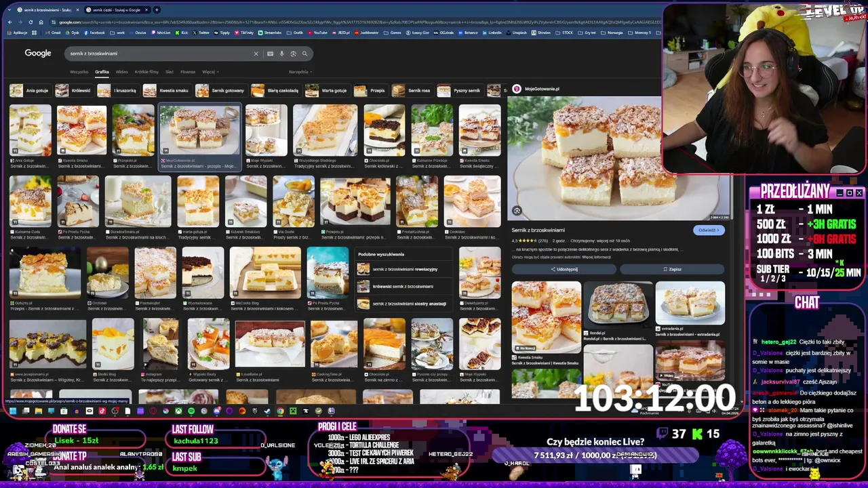
Task: Click the magnifier search icon in the search bar
Action: (304, 54)
